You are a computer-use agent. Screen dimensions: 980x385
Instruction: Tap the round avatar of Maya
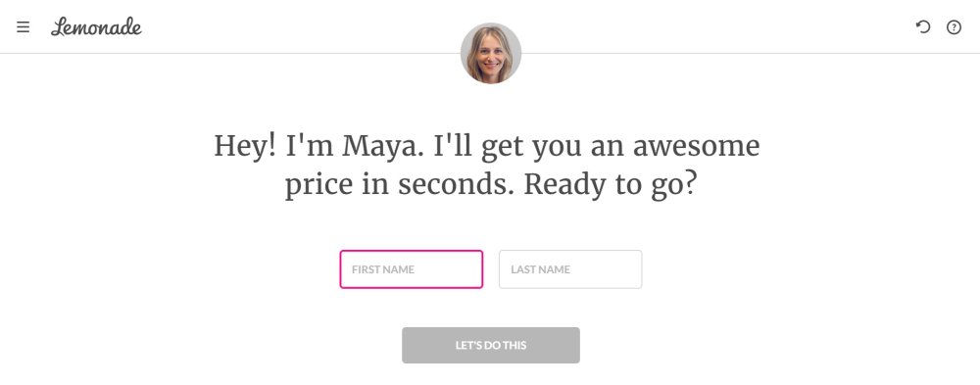[491, 53]
